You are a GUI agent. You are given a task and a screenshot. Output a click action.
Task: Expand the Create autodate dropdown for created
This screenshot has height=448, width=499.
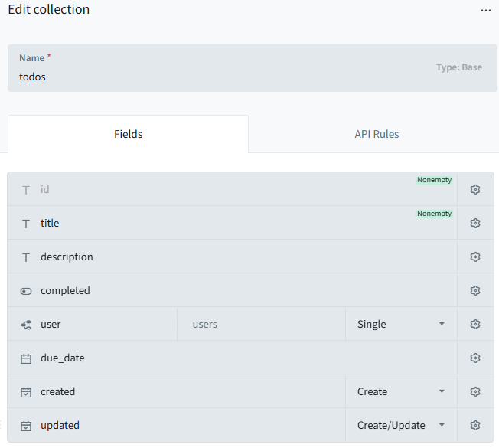point(401,391)
